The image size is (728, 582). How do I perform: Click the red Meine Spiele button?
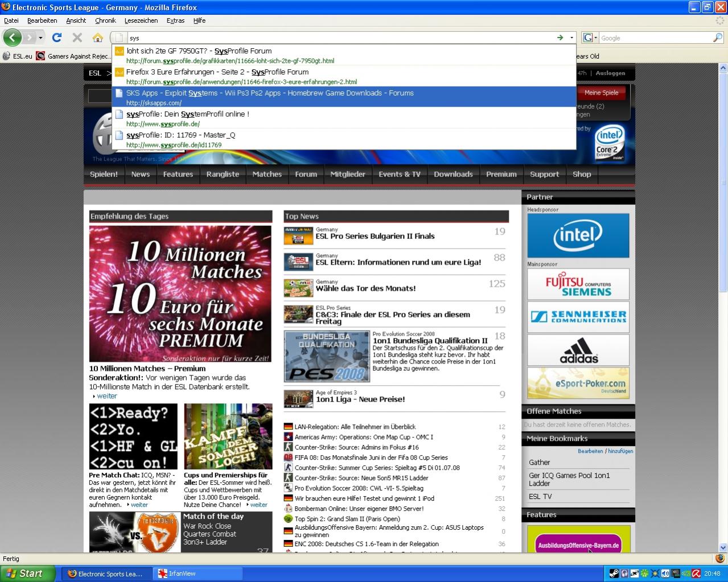pos(601,93)
